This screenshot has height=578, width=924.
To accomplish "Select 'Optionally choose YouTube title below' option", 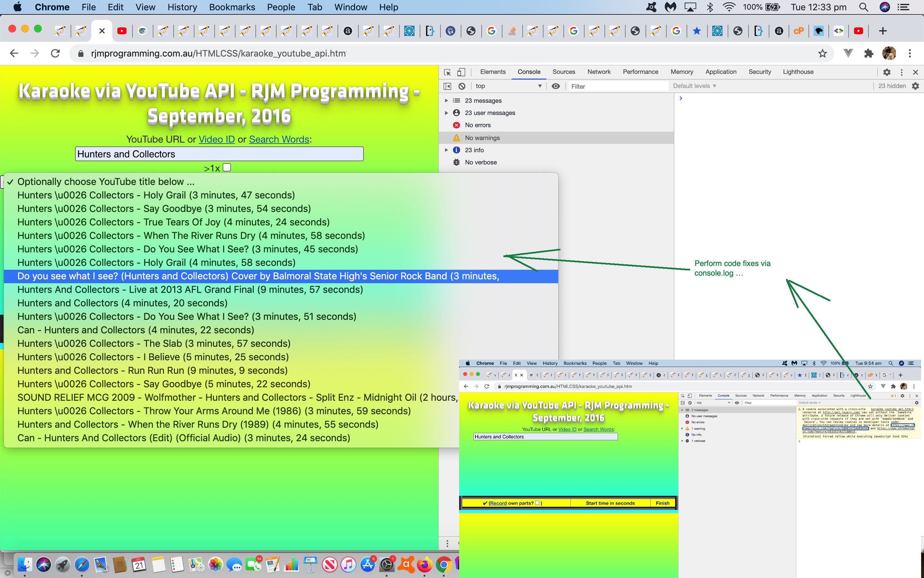I will [x=281, y=181].
